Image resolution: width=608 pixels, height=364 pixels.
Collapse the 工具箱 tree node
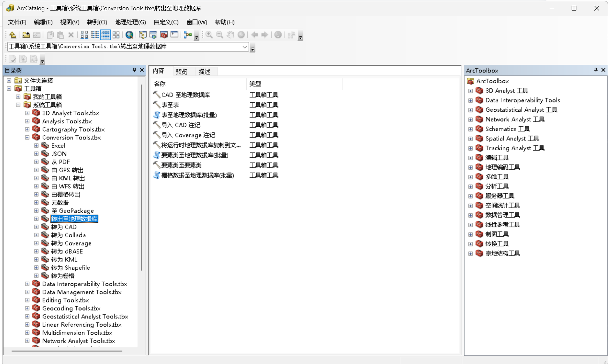coord(9,89)
